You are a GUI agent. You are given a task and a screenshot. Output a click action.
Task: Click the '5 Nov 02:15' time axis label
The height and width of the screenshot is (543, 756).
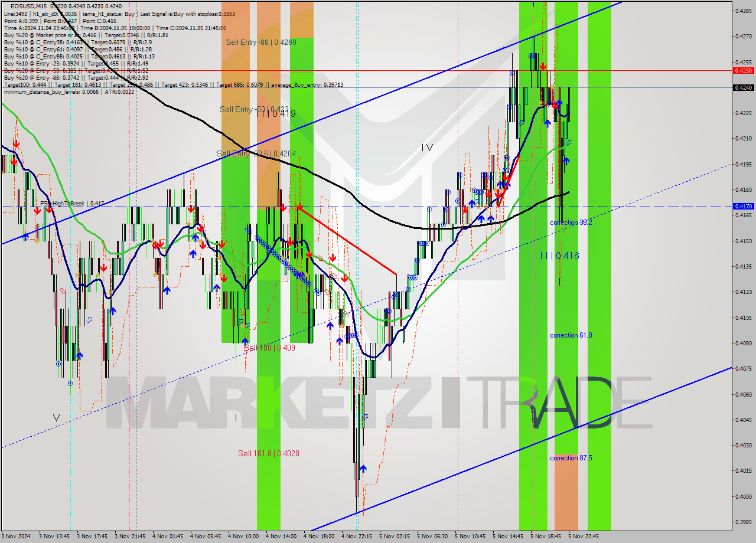395,537
